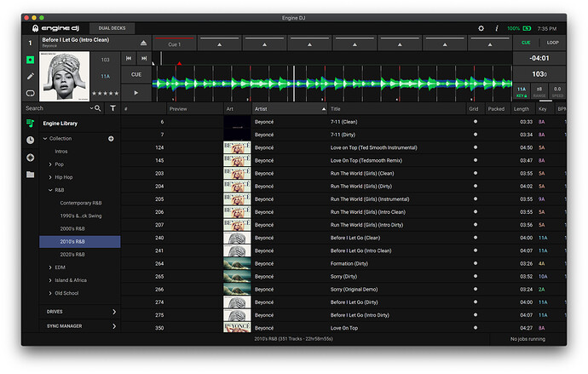Screen dimensions: 588x374
Task: Sort by the Length column header
Action: (x=522, y=109)
